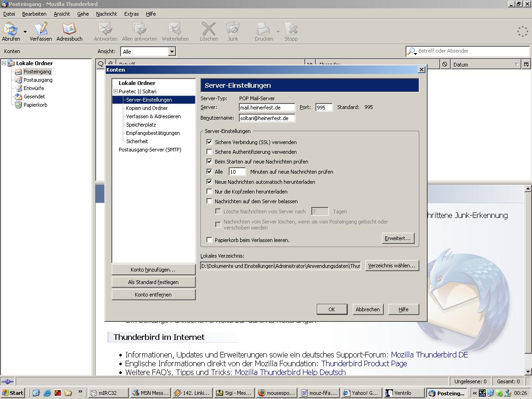Enable Papierkorb beim Verlassen leeren
The image size is (532, 399).
209,240
